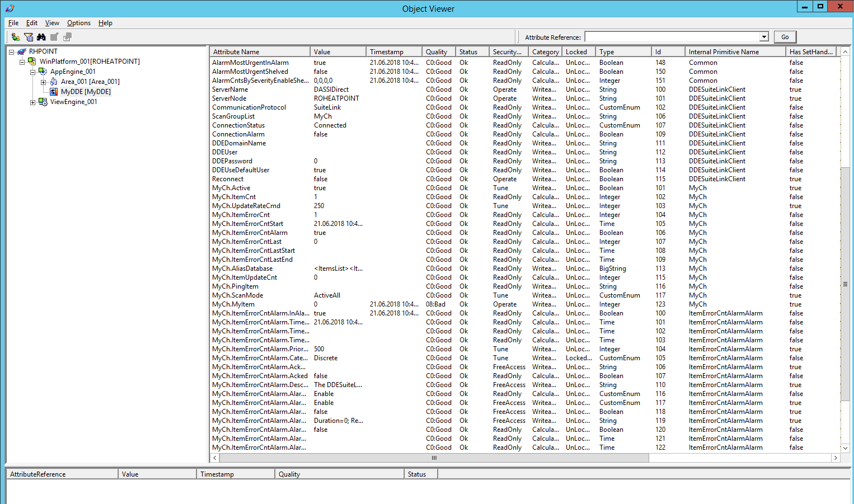Click the horizontal scrollbar thumb under attribute list
Image resolution: width=854 pixels, height=504 pixels.
[434, 458]
